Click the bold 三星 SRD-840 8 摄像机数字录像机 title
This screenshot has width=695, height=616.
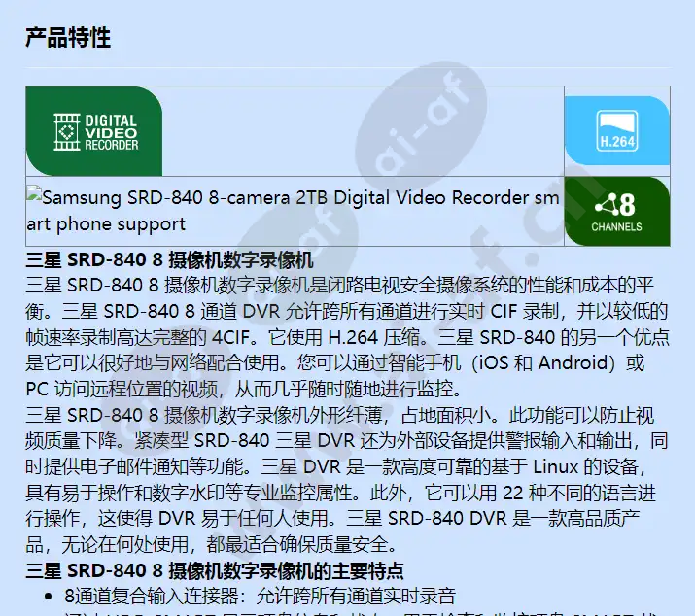169,259
